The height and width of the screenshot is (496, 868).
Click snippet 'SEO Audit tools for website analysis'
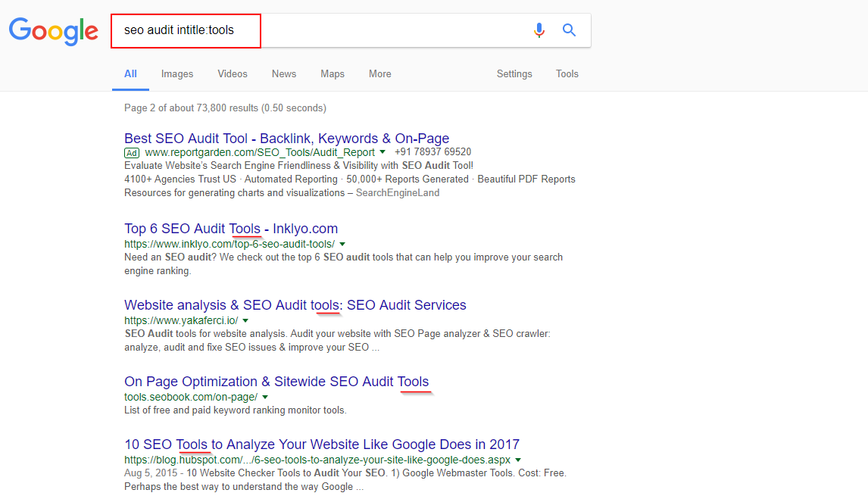pos(337,341)
